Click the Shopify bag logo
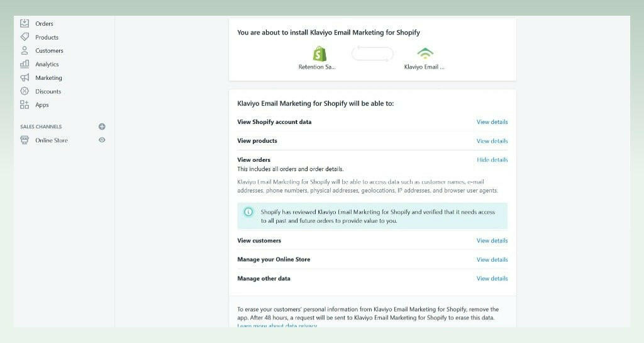The image size is (644, 343). point(320,53)
